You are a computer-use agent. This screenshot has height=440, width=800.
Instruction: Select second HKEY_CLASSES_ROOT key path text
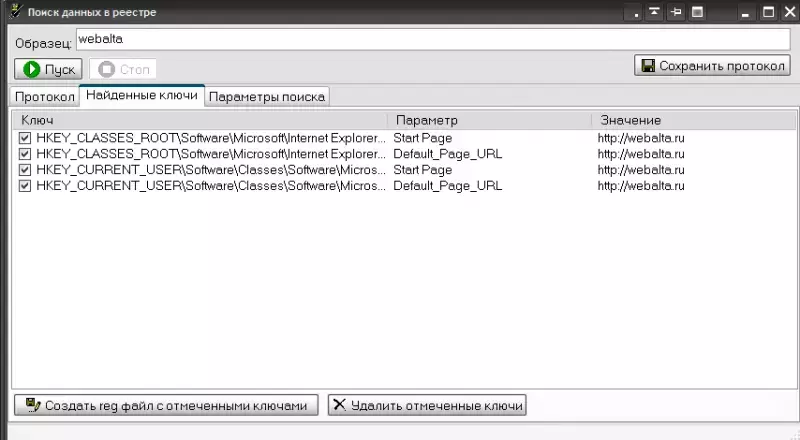pos(211,154)
